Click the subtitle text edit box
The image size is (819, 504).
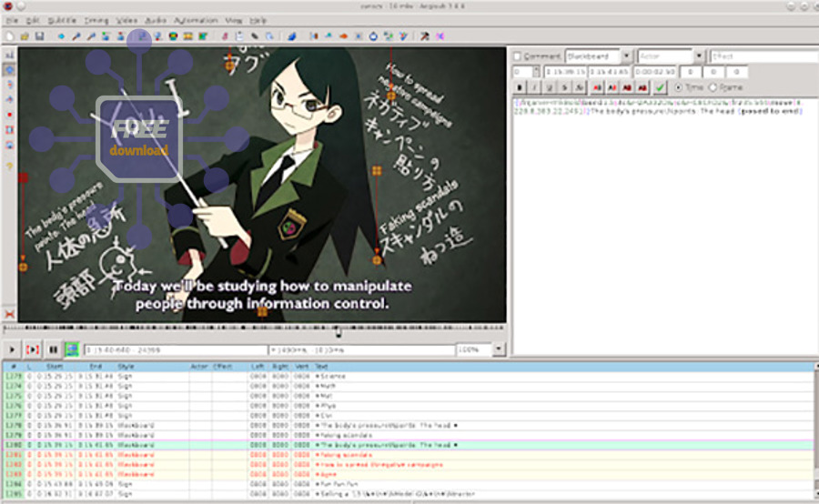(x=666, y=226)
